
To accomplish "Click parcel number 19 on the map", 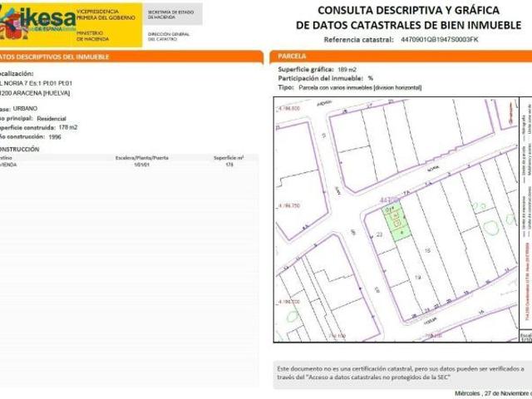I will [417, 277].
